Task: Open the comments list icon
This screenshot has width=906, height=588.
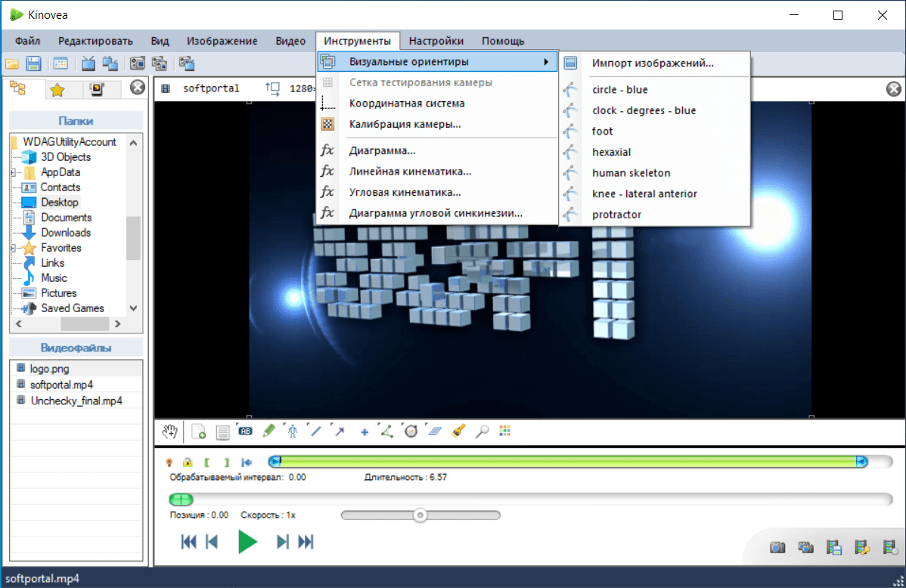Action: pyautogui.click(x=222, y=432)
